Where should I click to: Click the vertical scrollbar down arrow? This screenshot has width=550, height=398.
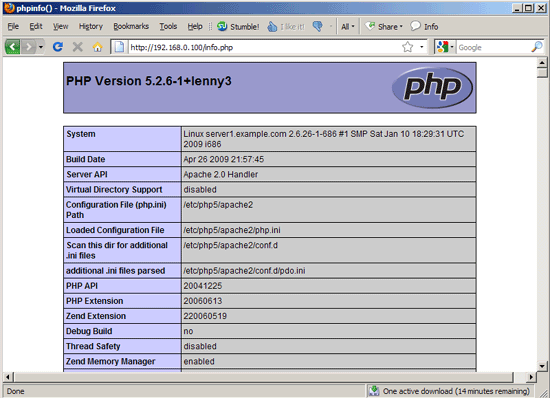(542, 366)
